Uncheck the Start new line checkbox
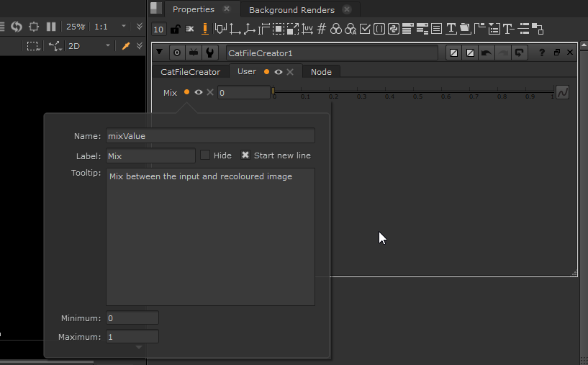 (x=245, y=156)
